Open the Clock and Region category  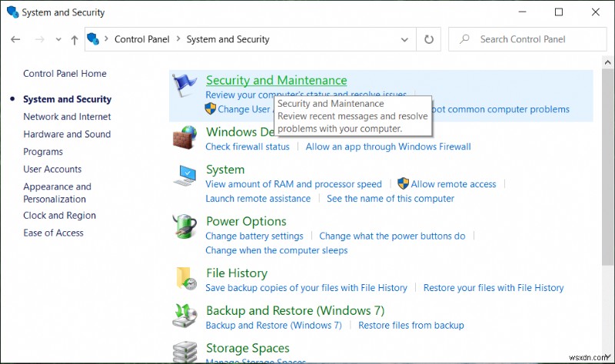[x=60, y=216]
